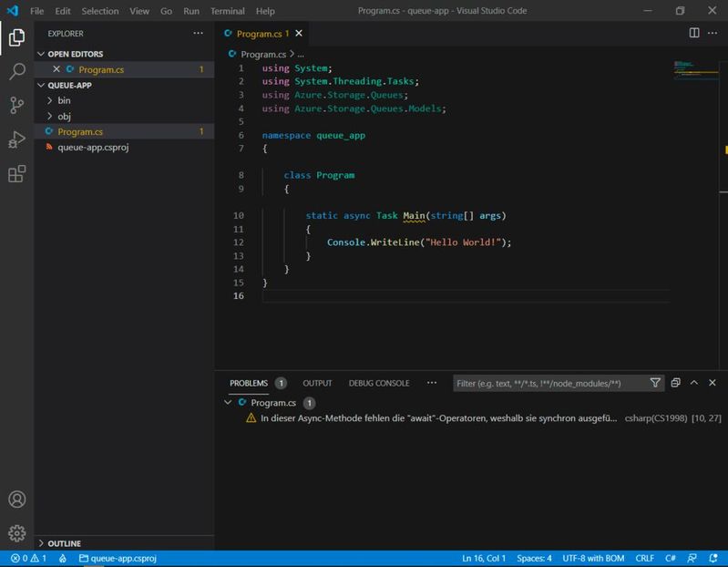This screenshot has height=567, width=728.
Task: Click the feedback icon in status bar
Action: point(692,558)
